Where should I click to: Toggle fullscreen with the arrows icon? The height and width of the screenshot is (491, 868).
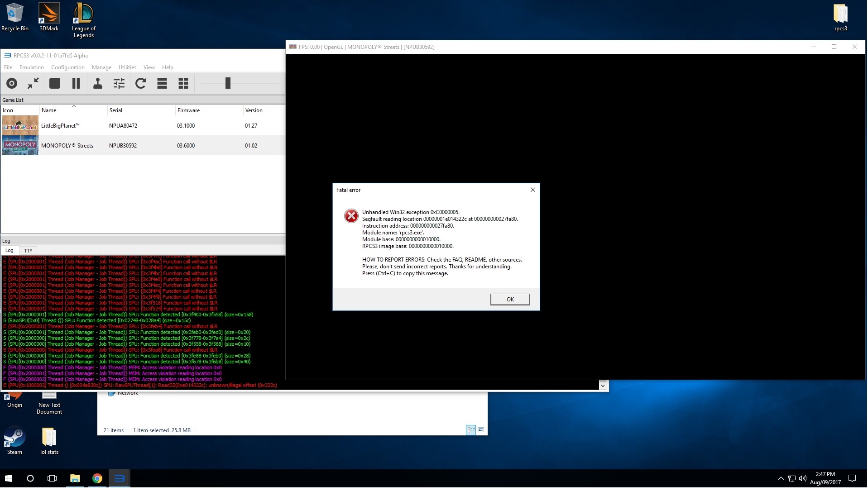(33, 83)
